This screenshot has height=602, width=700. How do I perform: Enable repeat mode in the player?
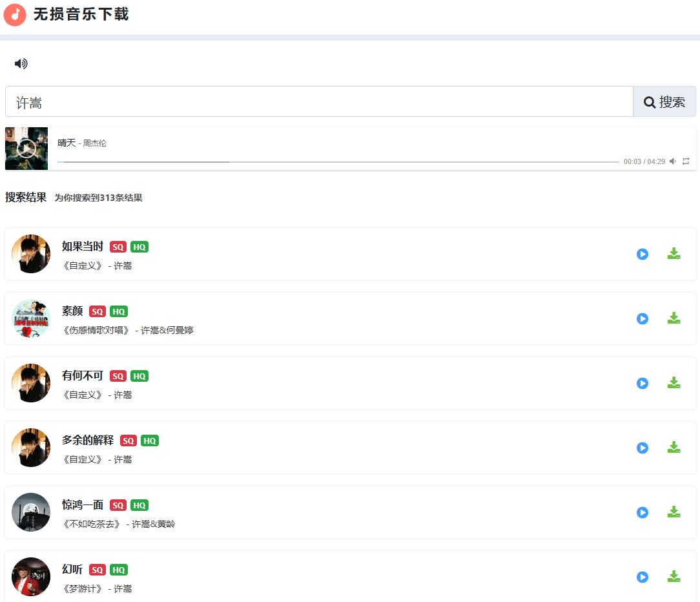click(x=686, y=161)
